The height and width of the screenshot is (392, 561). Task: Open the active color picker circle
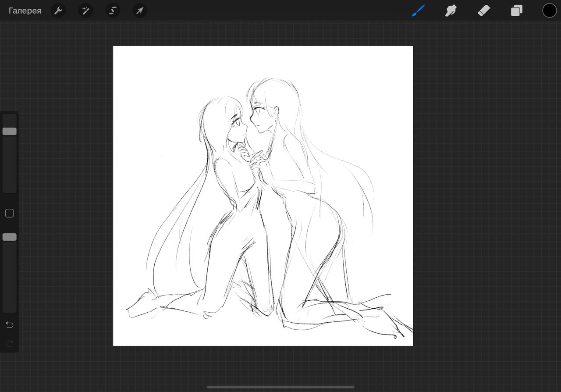pyautogui.click(x=550, y=11)
